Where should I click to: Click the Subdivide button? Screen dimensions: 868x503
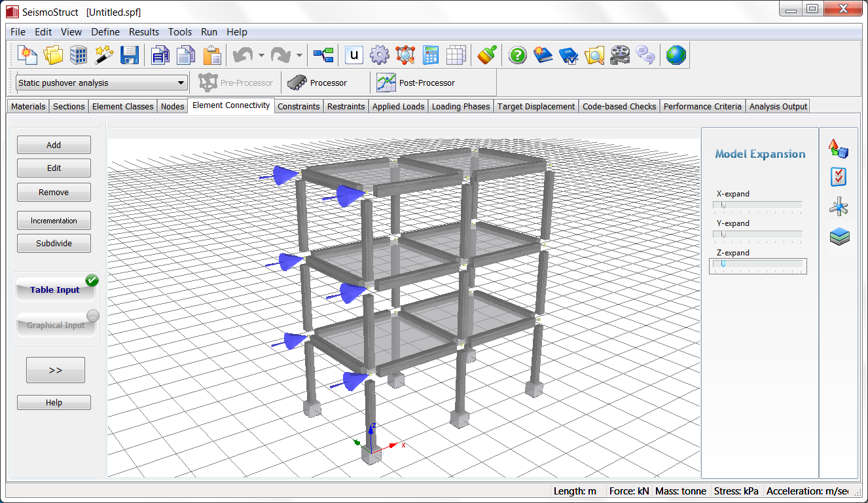pyautogui.click(x=54, y=244)
